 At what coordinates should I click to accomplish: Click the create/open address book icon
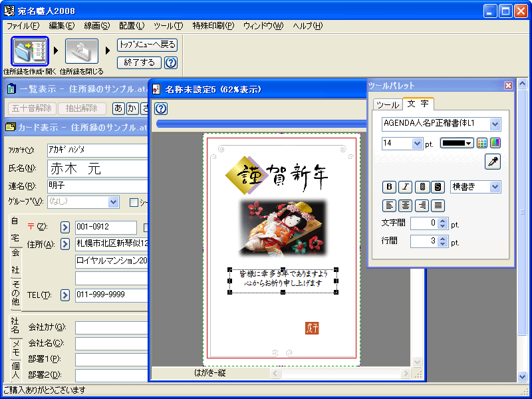tap(30, 51)
